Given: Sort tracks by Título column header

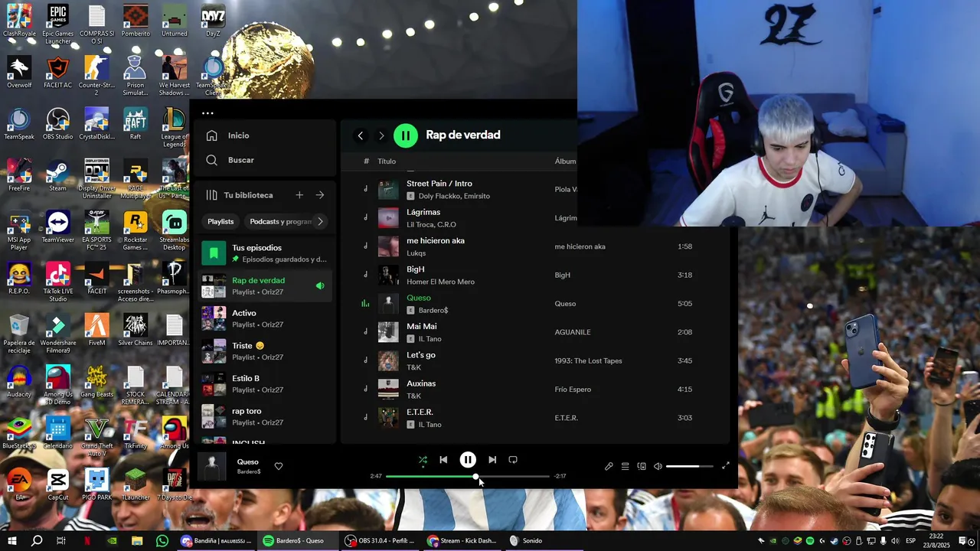Looking at the screenshot, I should 387,161.
